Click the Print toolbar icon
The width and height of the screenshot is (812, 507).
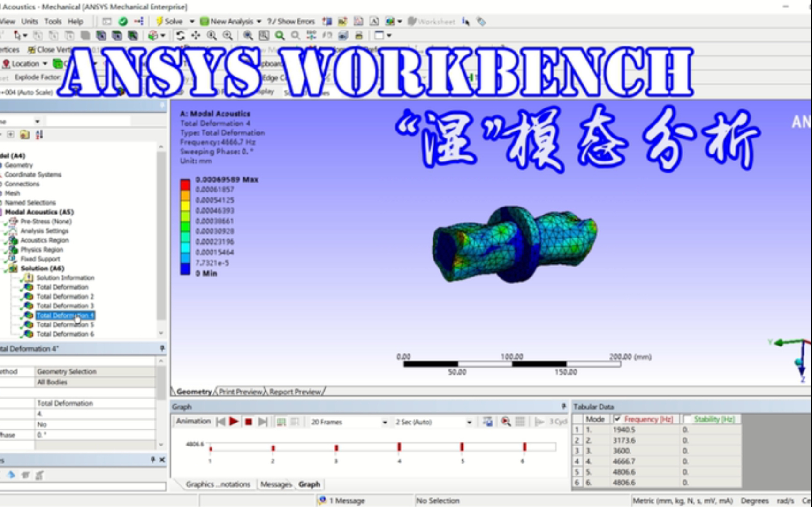tap(359, 35)
